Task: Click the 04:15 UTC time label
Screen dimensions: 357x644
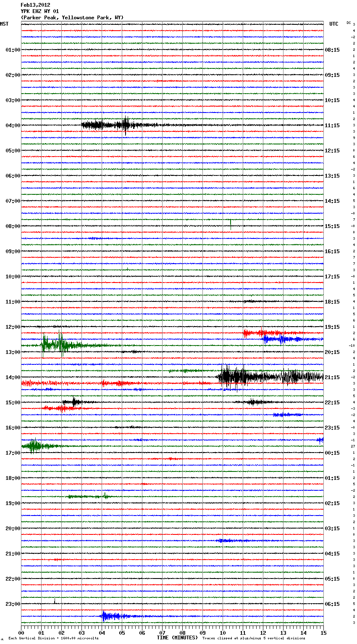Action: point(332,554)
